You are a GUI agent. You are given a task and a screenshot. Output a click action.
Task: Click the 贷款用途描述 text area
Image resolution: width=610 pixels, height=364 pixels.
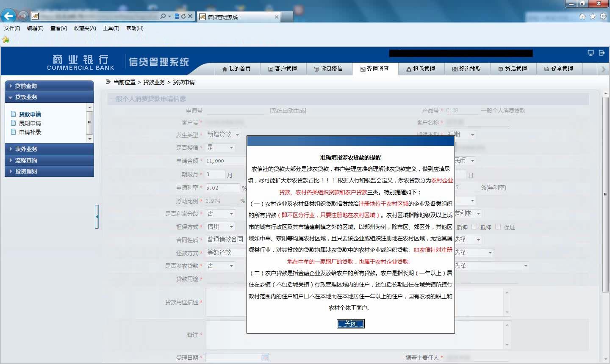tap(226, 302)
